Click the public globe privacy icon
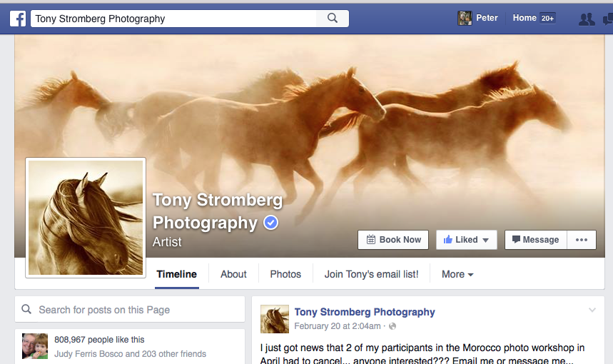The image size is (613, 364). point(392,326)
